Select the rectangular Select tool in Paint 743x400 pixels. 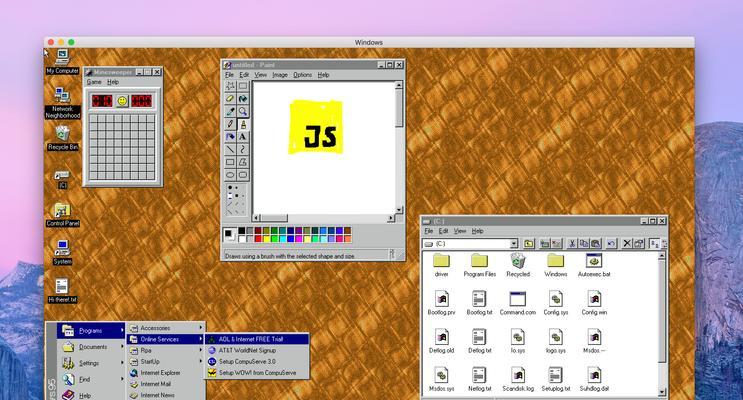pos(243,86)
